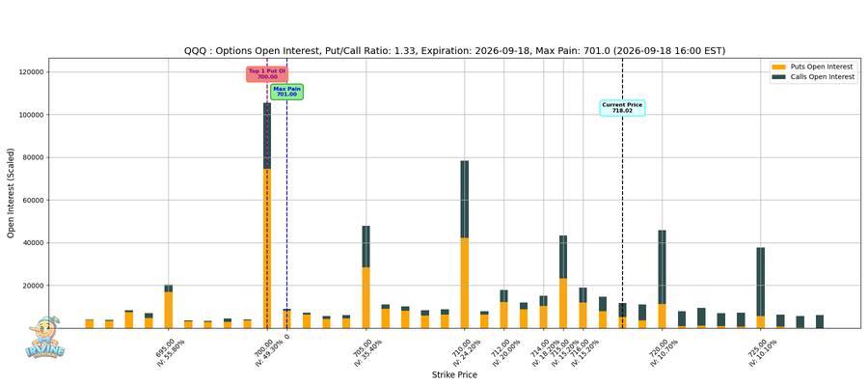Click the "720.00 IV: 10.70%" strike label
Screen dimensions: 868x386
pos(662,352)
